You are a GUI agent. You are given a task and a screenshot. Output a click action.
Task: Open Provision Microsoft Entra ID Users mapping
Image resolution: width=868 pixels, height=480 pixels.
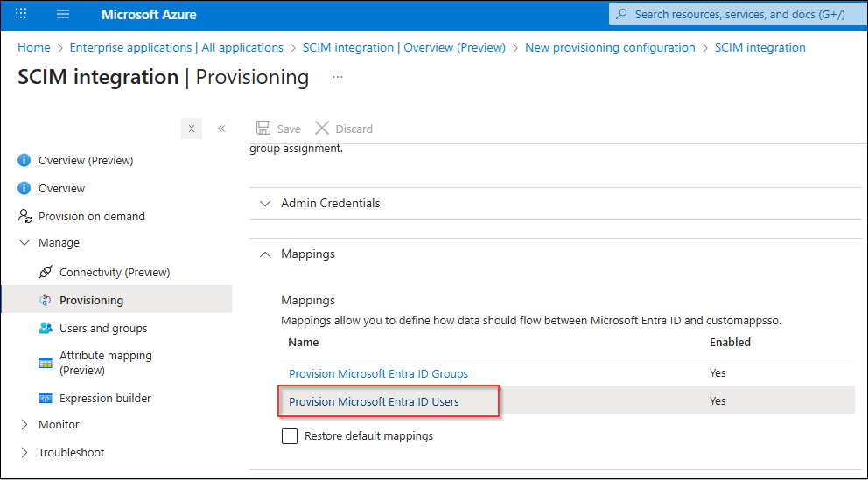[x=374, y=401]
